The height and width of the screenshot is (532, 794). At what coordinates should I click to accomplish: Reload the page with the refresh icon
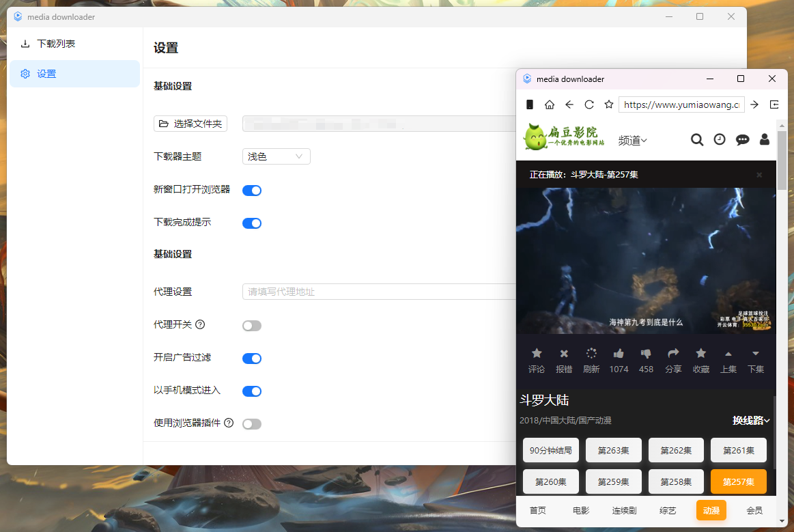tap(589, 104)
